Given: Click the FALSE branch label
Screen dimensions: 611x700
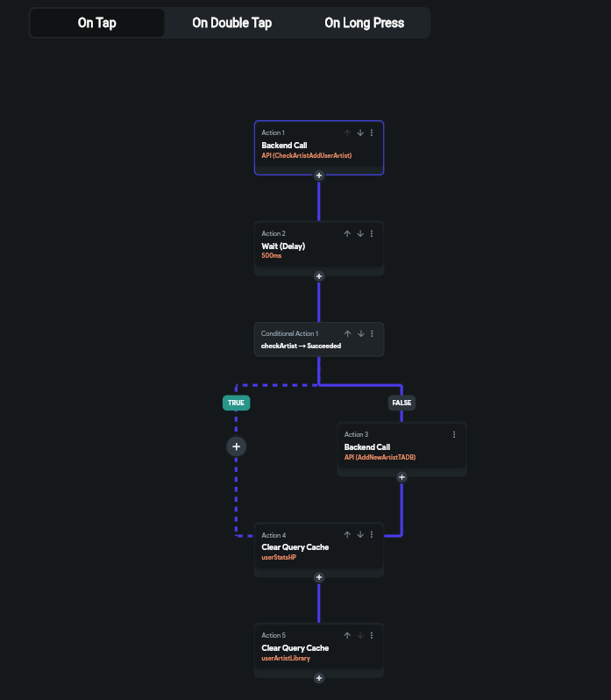Looking at the screenshot, I should [x=401, y=403].
